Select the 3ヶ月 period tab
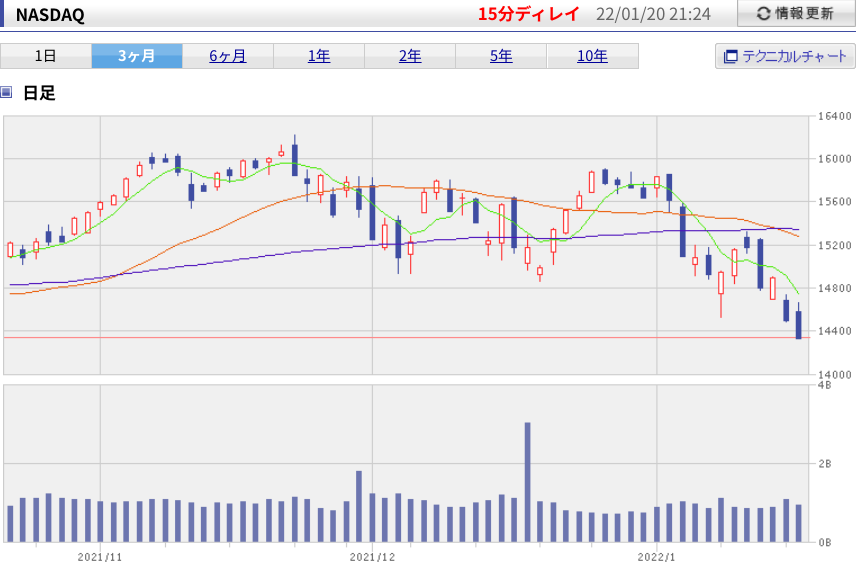This screenshot has height=571, width=861. [x=137, y=56]
